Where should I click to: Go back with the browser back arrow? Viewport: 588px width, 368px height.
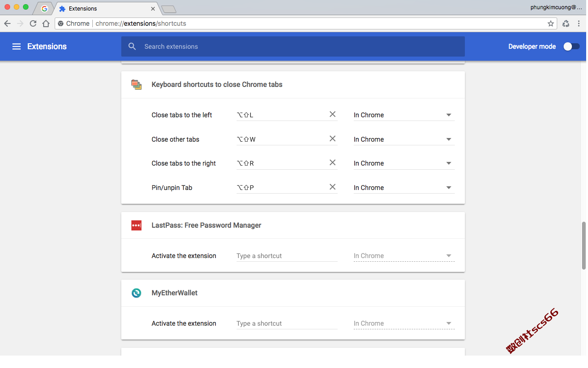point(7,23)
